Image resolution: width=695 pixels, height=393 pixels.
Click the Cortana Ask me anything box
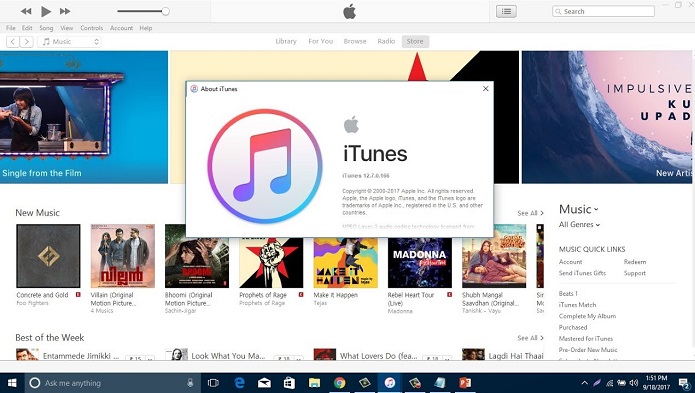click(x=113, y=383)
